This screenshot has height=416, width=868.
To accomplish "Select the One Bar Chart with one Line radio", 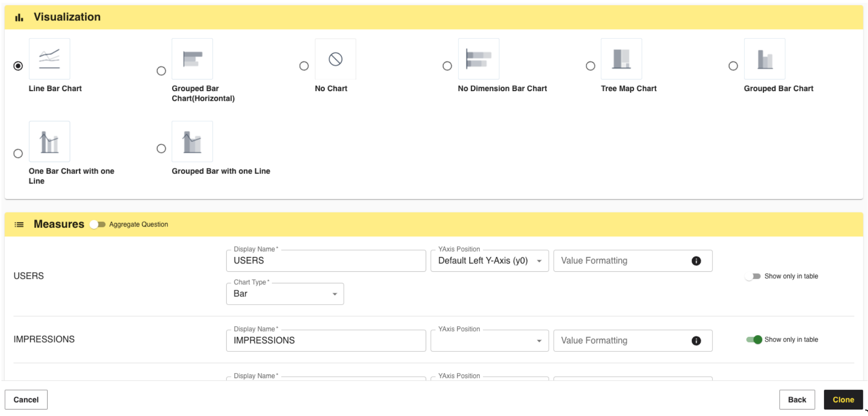I will pos(18,153).
